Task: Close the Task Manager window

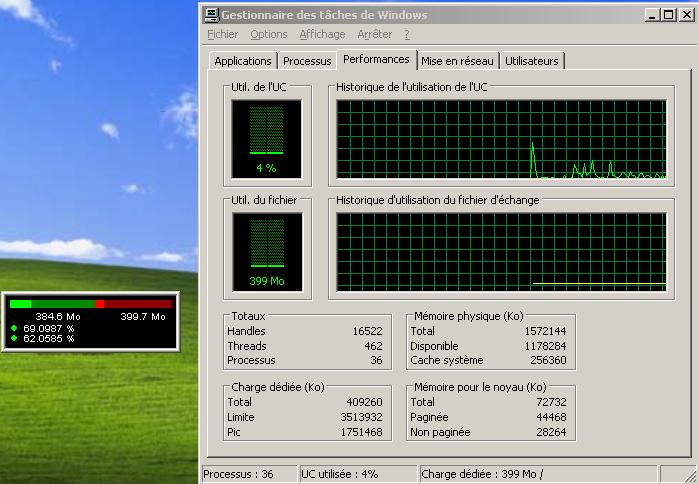Action: [x=687, y=15]
